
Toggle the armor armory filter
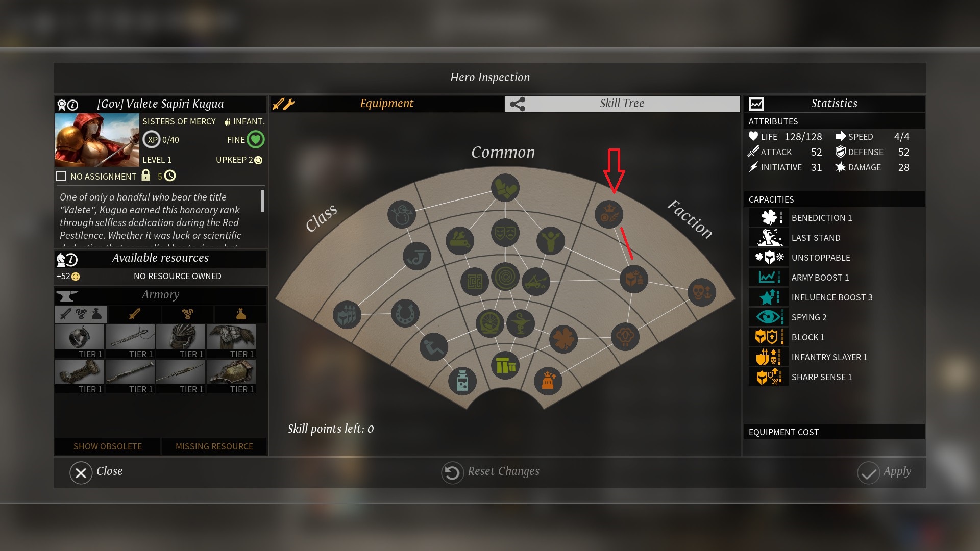coord(187,314)
